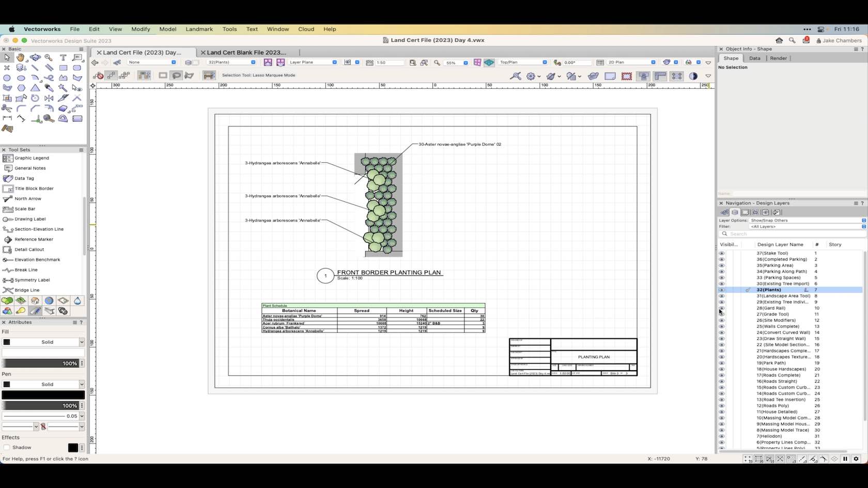This screenshot has height=488, width=868.
Task: Click the Search field in Navigation panel
Action: [x=775, y=233]
